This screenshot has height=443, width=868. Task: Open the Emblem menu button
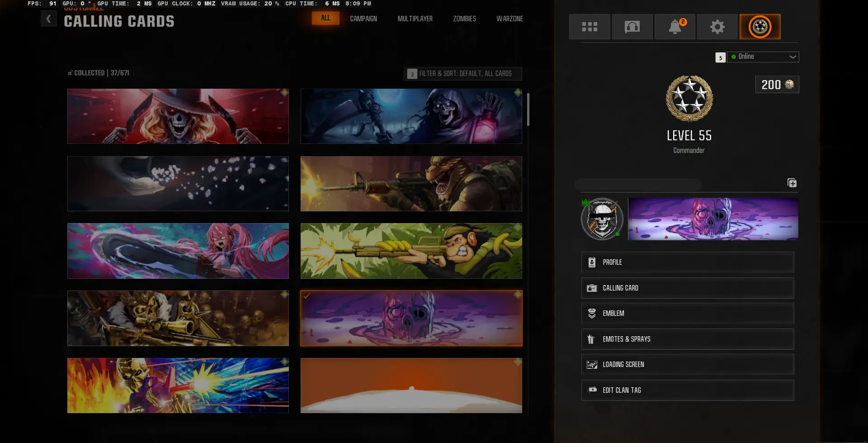pyautogui.click(x=688, y=313)
